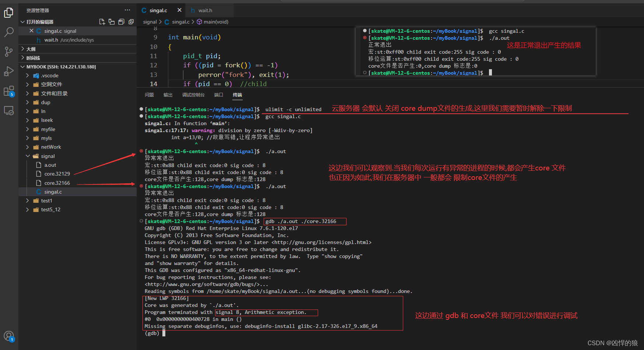Image resolution: width=644 pixels, height=350 pixels.
Task: Open the Source Control view
Action: 8,52
